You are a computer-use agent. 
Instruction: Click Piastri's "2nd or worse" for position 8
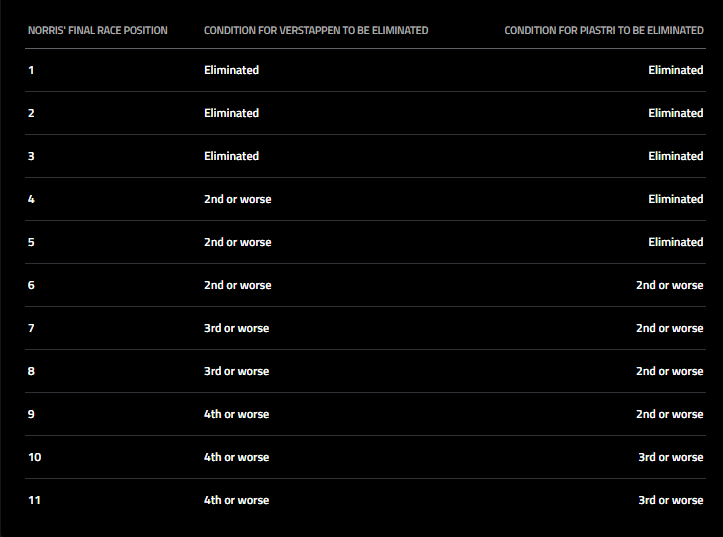[669, 371]
